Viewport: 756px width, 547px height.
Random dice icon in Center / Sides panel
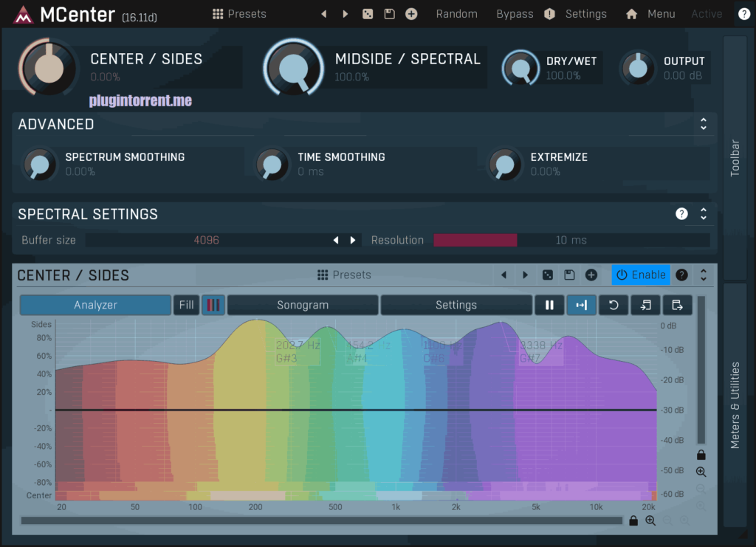548,275
